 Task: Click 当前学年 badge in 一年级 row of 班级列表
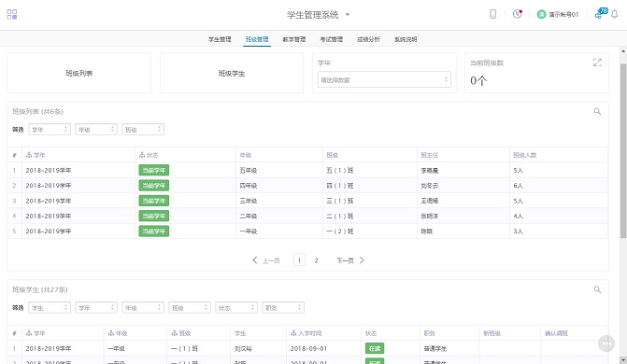pyautogui.click(x=154, y=231)
